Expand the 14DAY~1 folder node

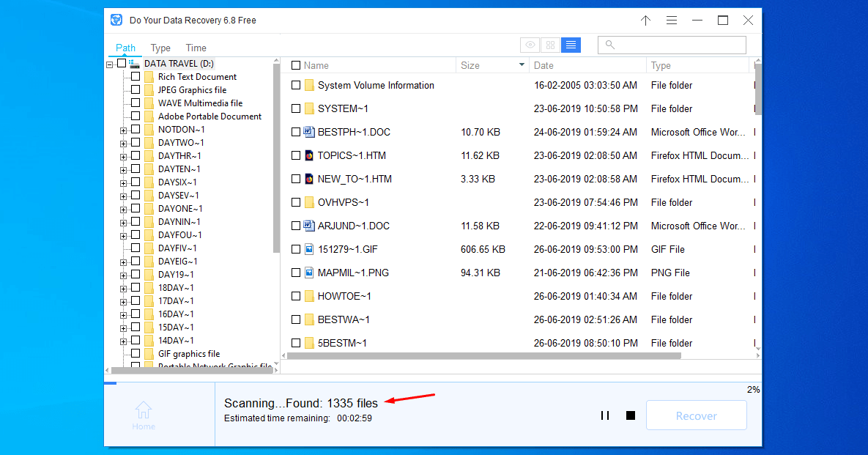(124, 341)
